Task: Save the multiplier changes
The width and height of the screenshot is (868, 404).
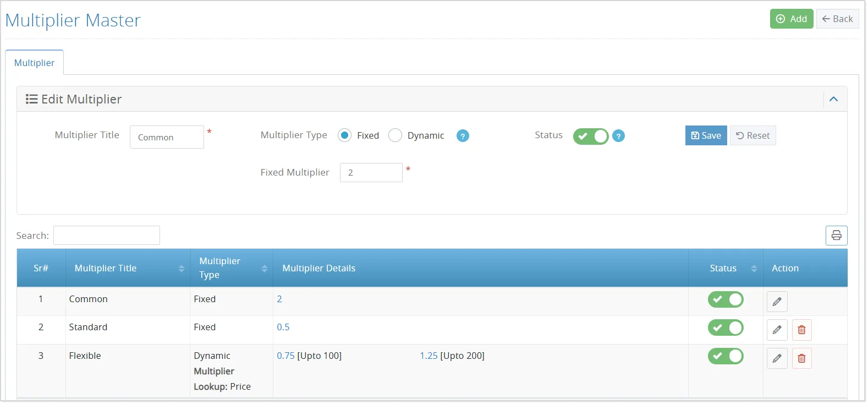Action: click(x=706, y=135)
